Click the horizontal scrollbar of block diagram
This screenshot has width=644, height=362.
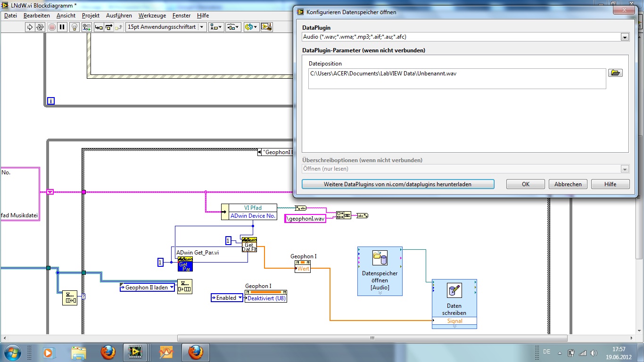372,338
